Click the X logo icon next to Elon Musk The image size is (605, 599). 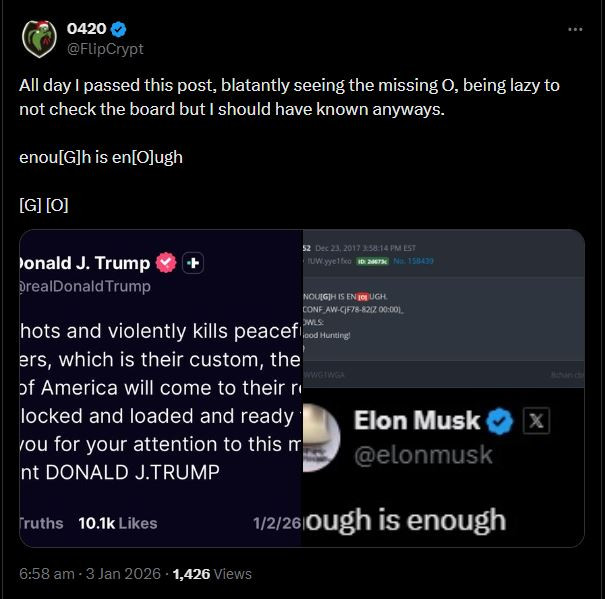537,421
